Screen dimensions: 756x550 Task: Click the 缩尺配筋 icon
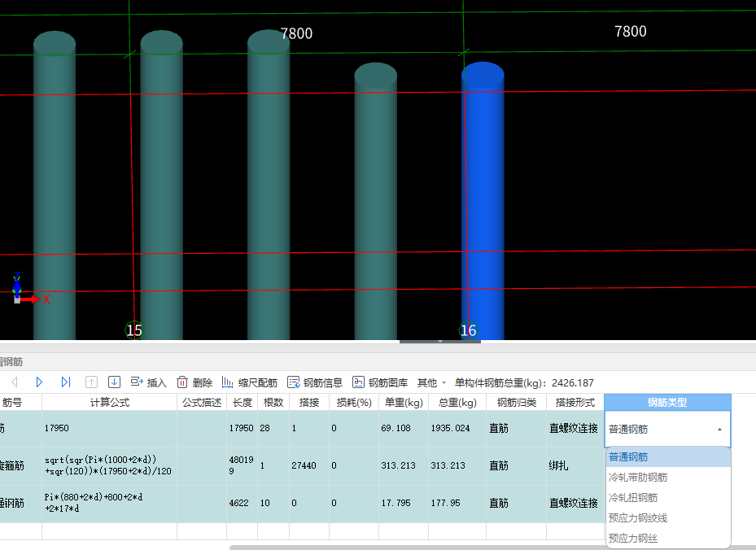[x=227, y=382]
